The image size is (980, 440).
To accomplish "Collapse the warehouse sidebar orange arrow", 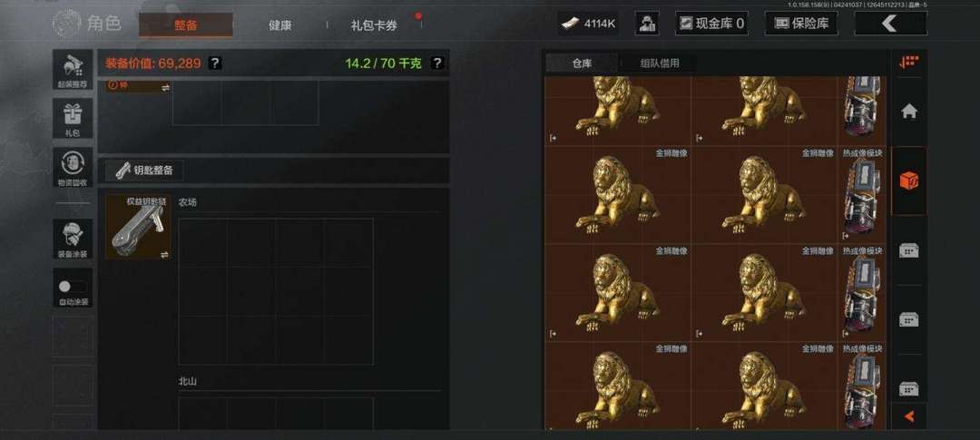I will click(908, 416).
